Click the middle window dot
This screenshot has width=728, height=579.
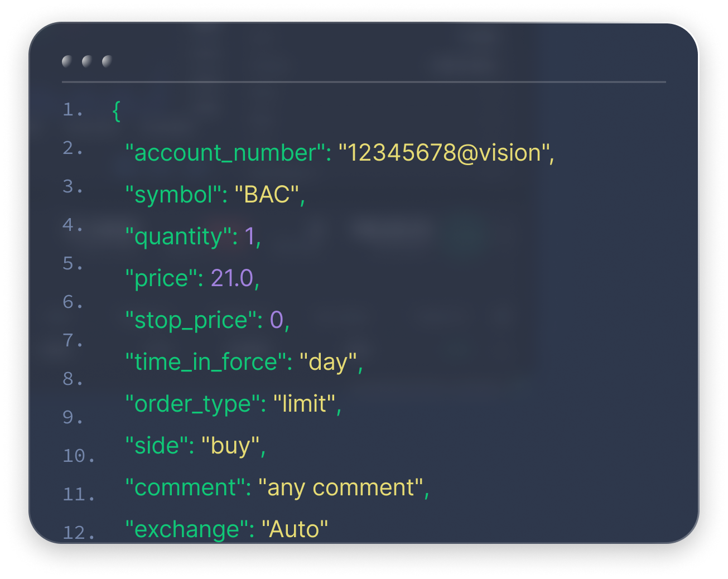(87, 61)
